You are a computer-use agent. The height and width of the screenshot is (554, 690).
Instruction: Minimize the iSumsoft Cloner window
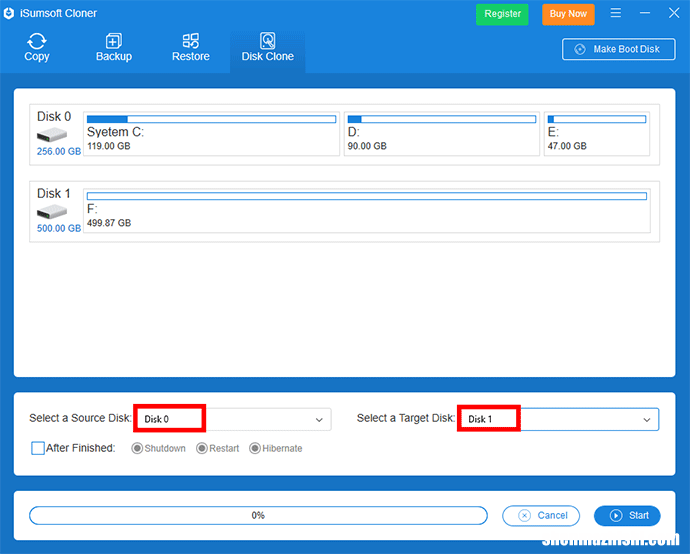[645, 13]
